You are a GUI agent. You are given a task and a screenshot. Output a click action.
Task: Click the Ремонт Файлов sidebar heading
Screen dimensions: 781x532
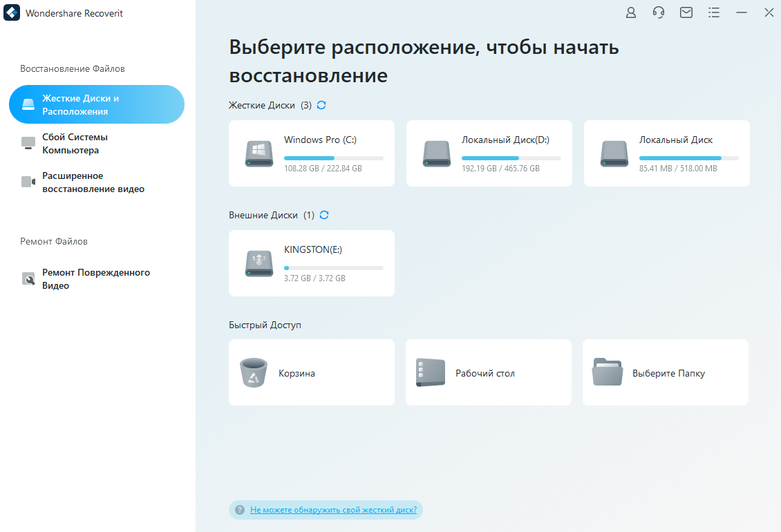tap(54, 242)
